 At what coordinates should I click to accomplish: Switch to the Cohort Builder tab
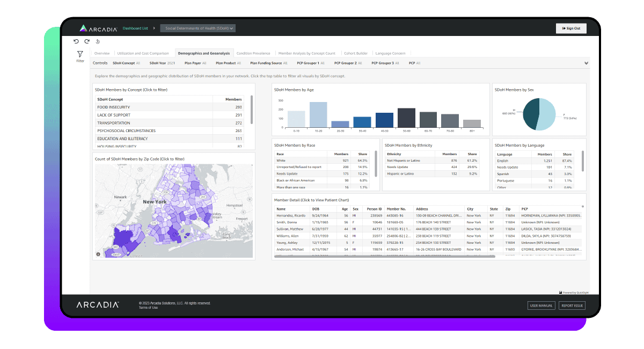click(x=356, y=53)
